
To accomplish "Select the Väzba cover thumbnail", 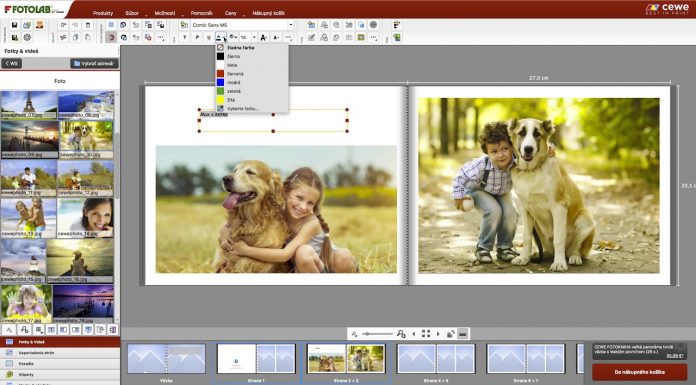I will pos(166,359).
